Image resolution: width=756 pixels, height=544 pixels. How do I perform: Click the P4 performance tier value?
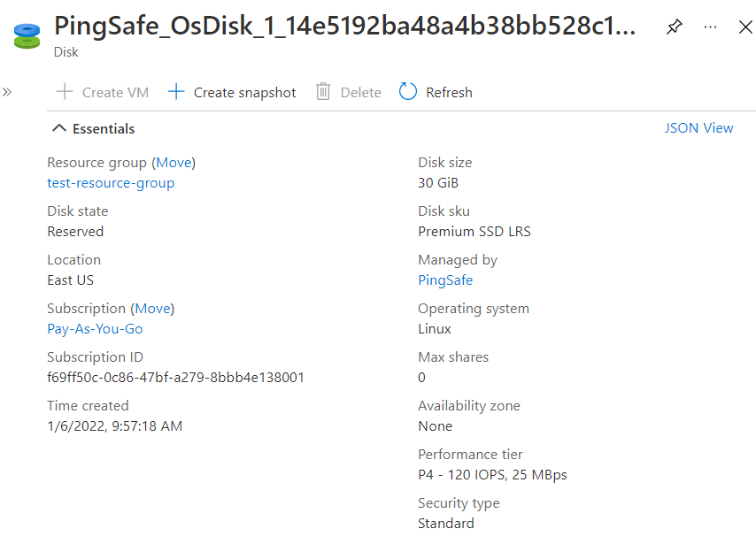[x=492, y=475]
